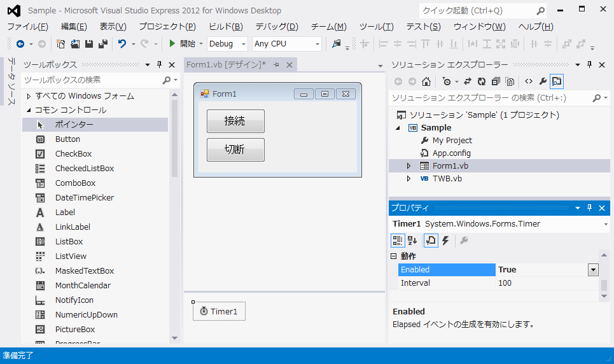The width and height of the screenshot is (614, 364).
Task: Expand the すべての Windows フォーム group
Action: (x=29, y=96)
